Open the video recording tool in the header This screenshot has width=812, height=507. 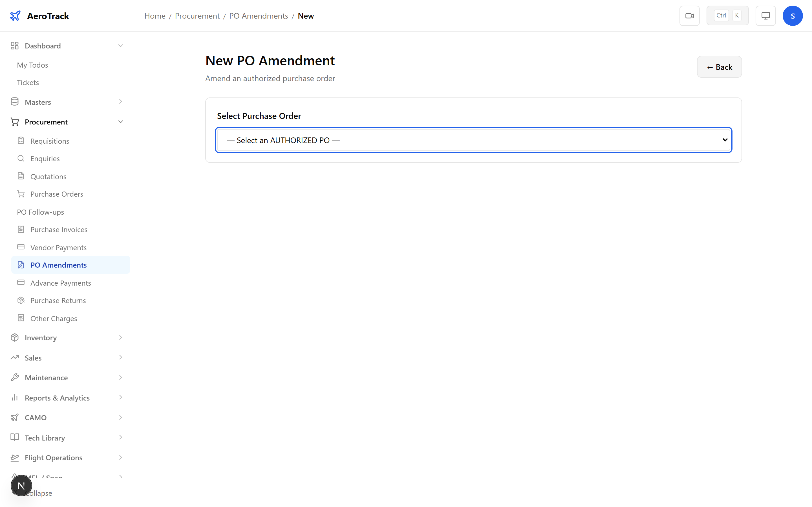click(690, 15)
